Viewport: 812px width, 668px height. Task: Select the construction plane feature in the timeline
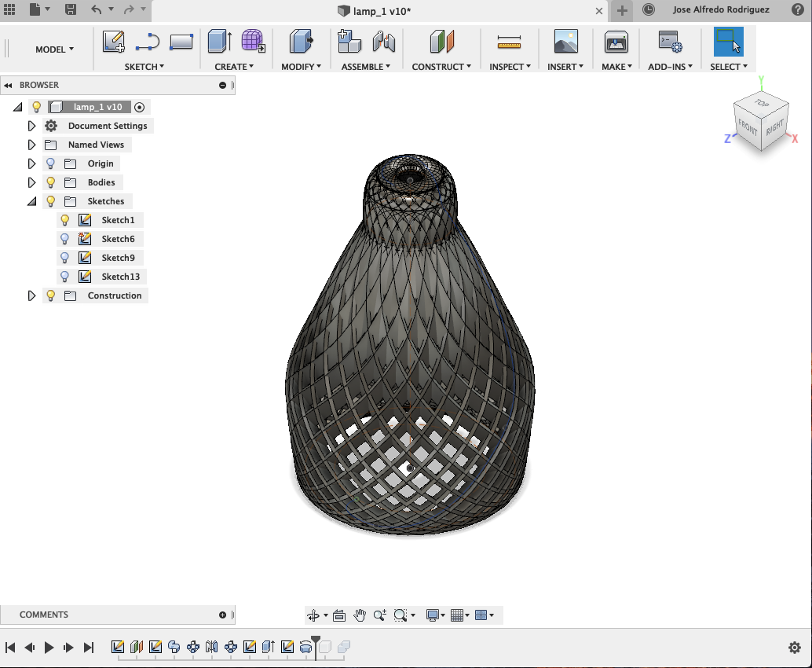point(137,647)
